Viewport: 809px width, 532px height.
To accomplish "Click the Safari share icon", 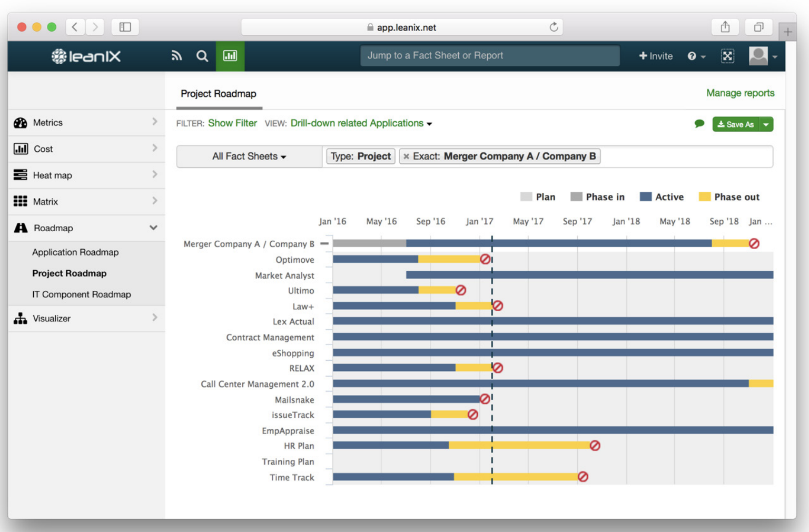I will point(725,27).
